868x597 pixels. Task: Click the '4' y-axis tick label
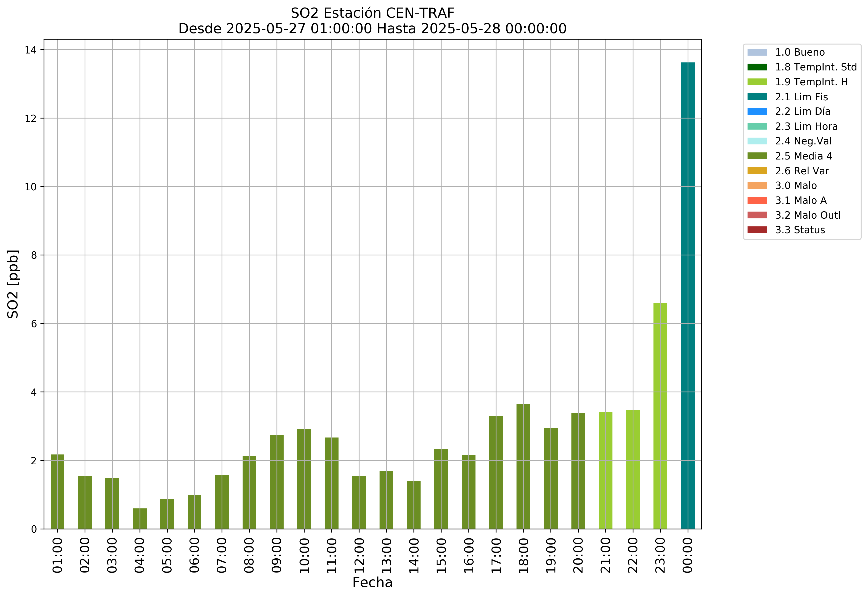coord(34,393)
